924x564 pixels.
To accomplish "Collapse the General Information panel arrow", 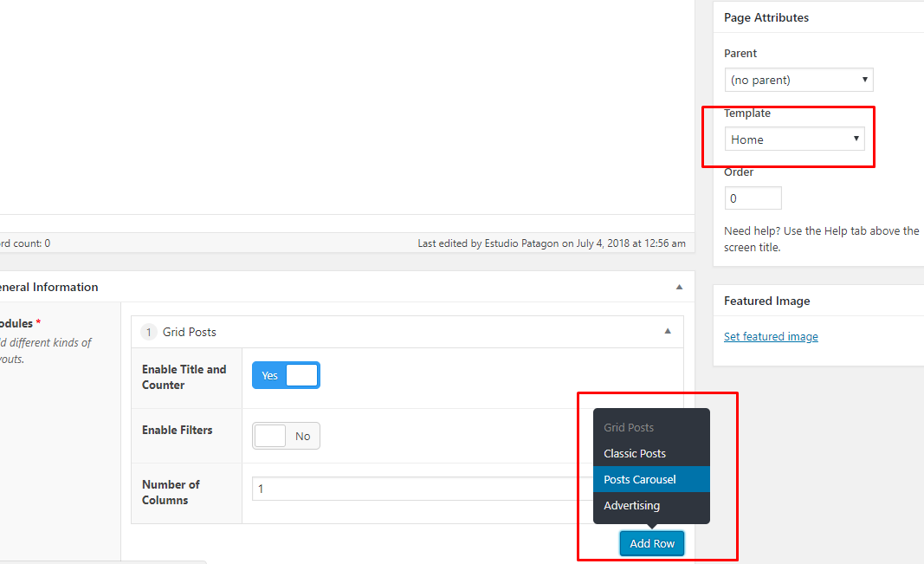I will pyautogui.click(x=679, y=287).
